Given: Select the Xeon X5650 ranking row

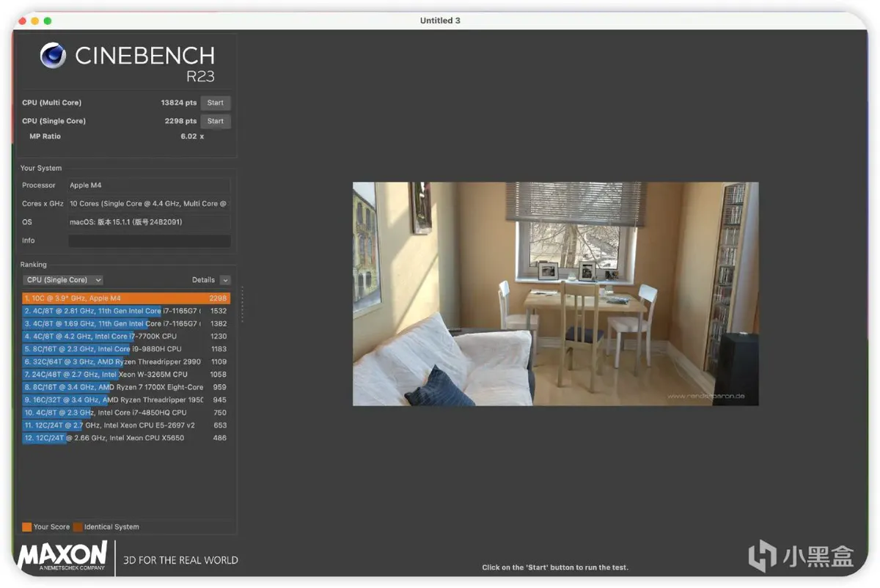Looking at the screenshot, I should tap(125, 438).
